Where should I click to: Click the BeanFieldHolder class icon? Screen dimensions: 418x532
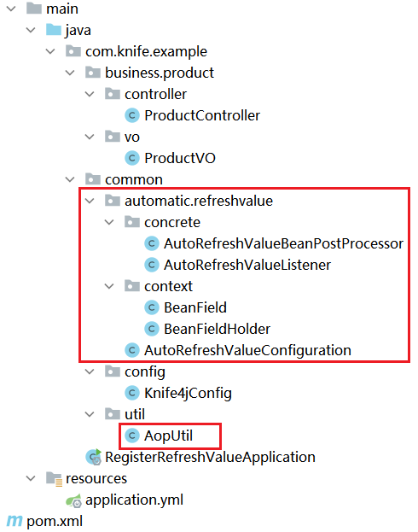click(x=152, y=329)
